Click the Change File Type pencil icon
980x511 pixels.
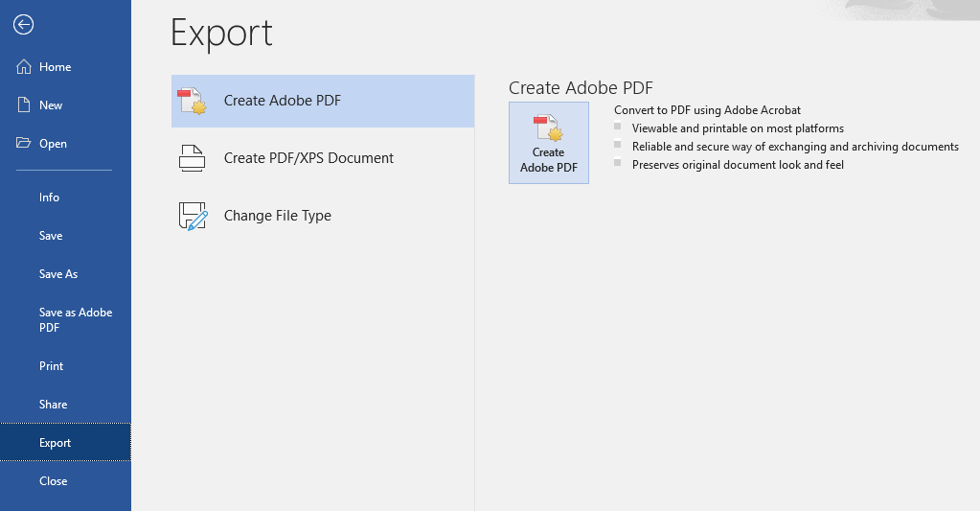(193, 216)
